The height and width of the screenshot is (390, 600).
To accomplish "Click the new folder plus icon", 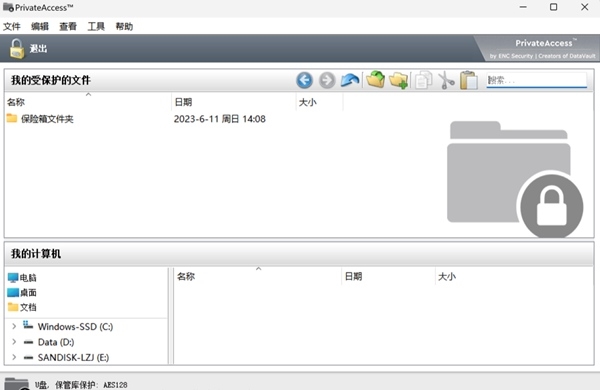I will coord(398,80).
